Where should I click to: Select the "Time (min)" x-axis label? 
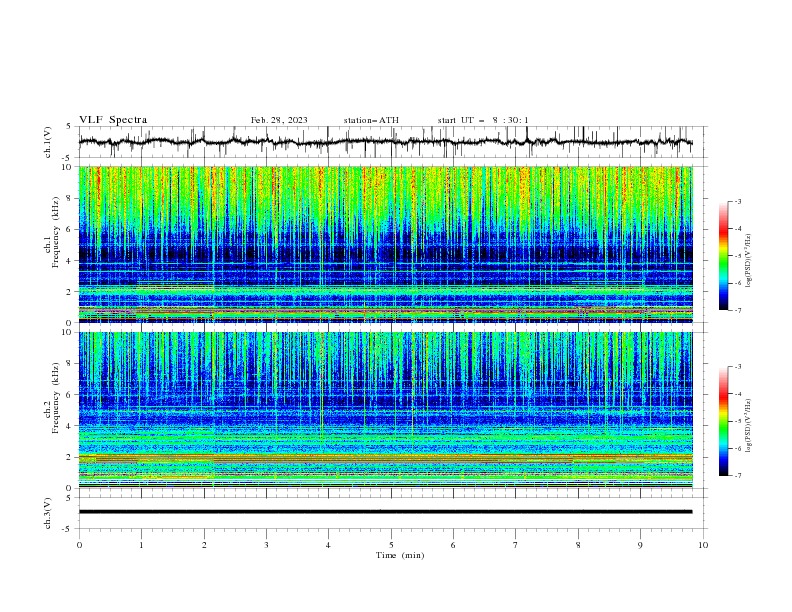tap(400, 555)
